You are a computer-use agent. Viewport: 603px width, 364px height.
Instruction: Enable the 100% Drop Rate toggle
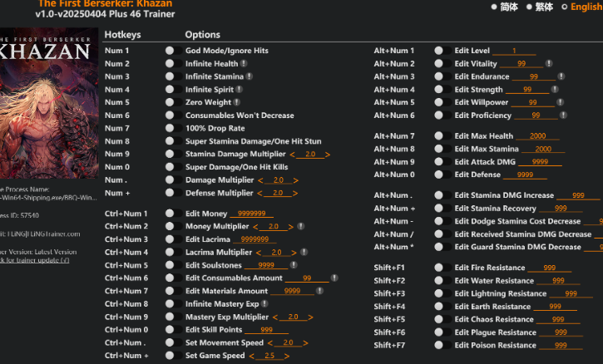170,129
